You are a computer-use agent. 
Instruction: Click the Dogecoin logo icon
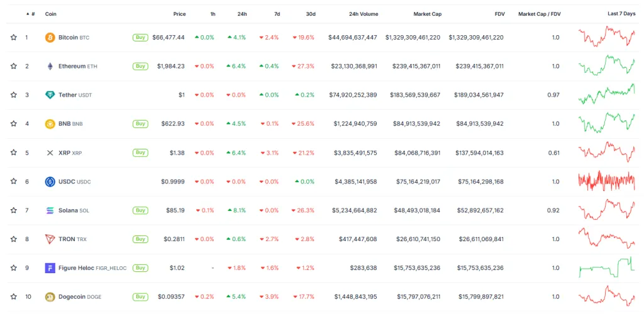(50, 296)
